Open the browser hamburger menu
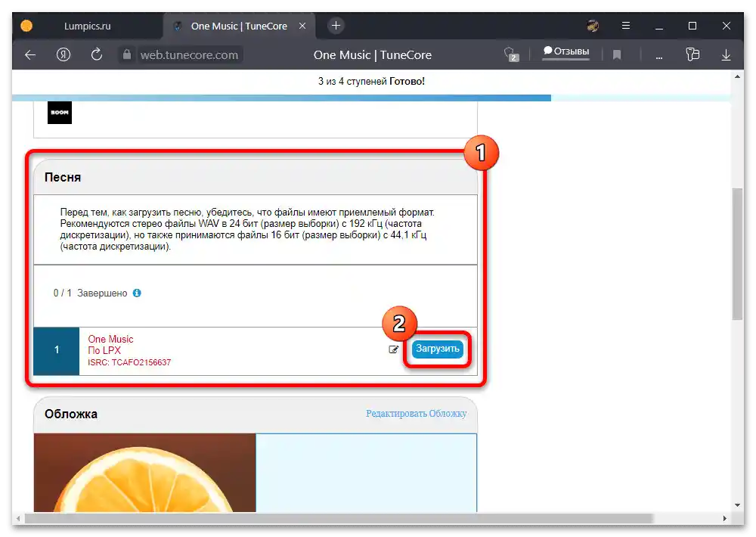The image size is (756, 537). coord(626,26)
